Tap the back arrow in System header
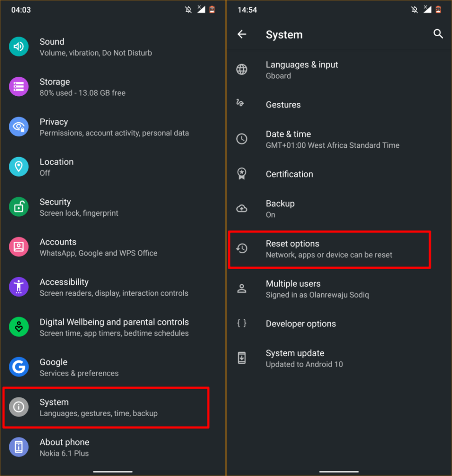 pyautogui.click(x=242, y=34)
